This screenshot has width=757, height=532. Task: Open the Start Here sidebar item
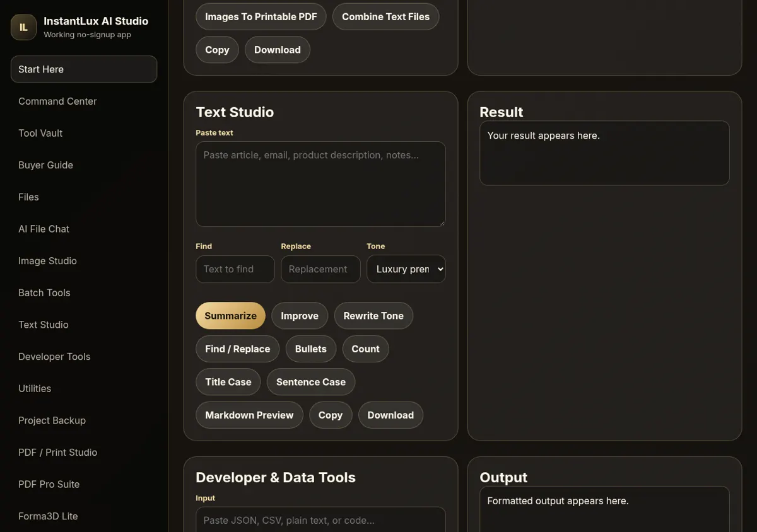point(84,69)
